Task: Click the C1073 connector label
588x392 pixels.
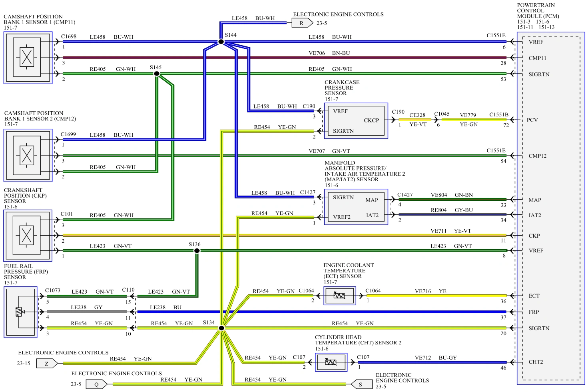Action: click(53, 290)
